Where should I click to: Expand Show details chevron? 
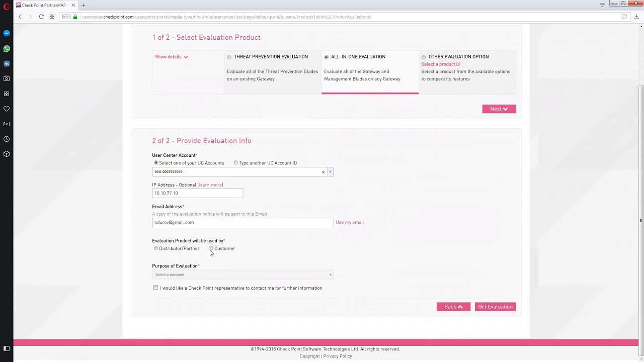[x=186, y=57]
